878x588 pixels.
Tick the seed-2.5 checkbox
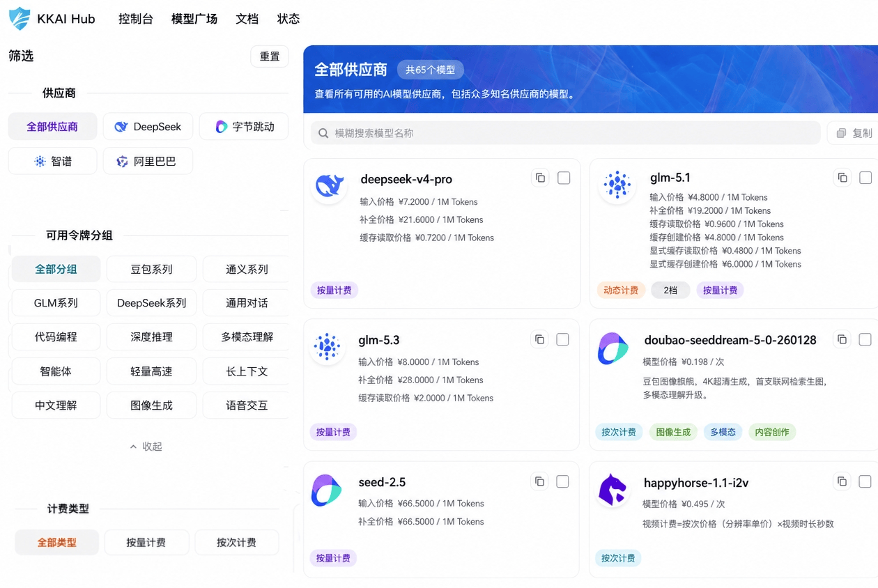[562, 481]
